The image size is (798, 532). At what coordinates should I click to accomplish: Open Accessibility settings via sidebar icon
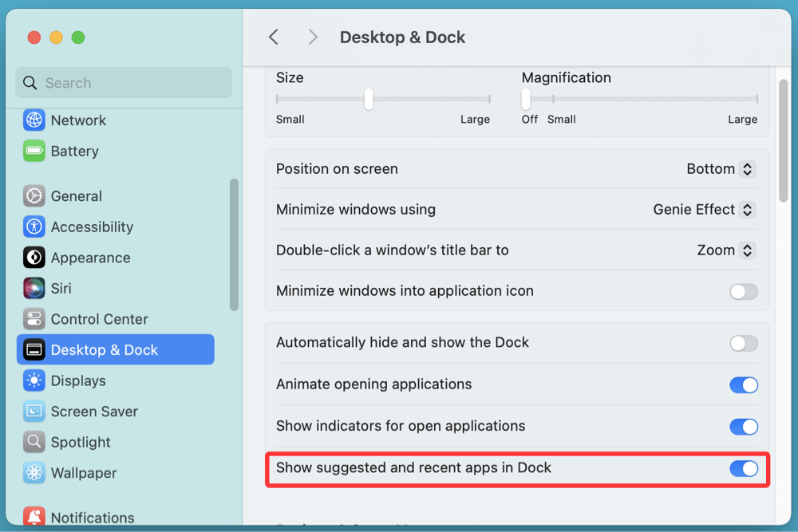(x=34, y=227)
